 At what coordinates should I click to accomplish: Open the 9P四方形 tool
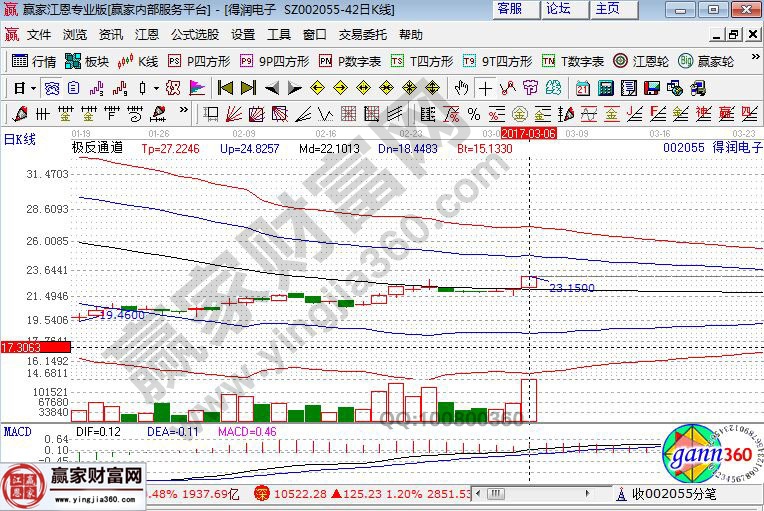click(x=274, y=61)
